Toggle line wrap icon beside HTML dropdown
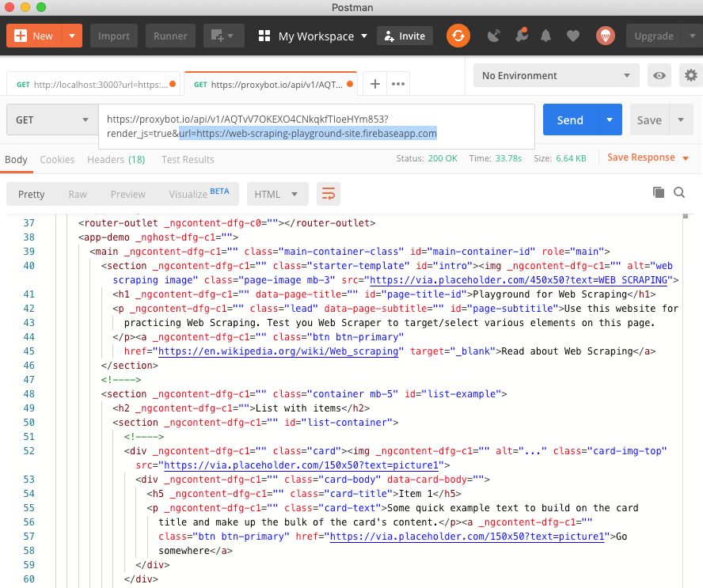The width and height of the screenshot is (703, 588). point(328,193)
